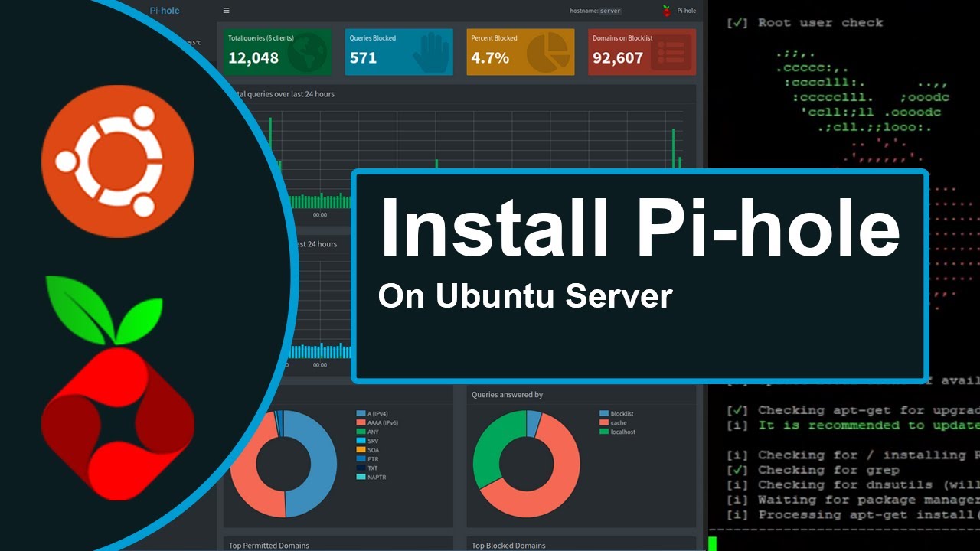The width and height of the screenshot is (980, 551).
Task: Click the list icon in Domains on Blocklist
Action: click(671, 53)
